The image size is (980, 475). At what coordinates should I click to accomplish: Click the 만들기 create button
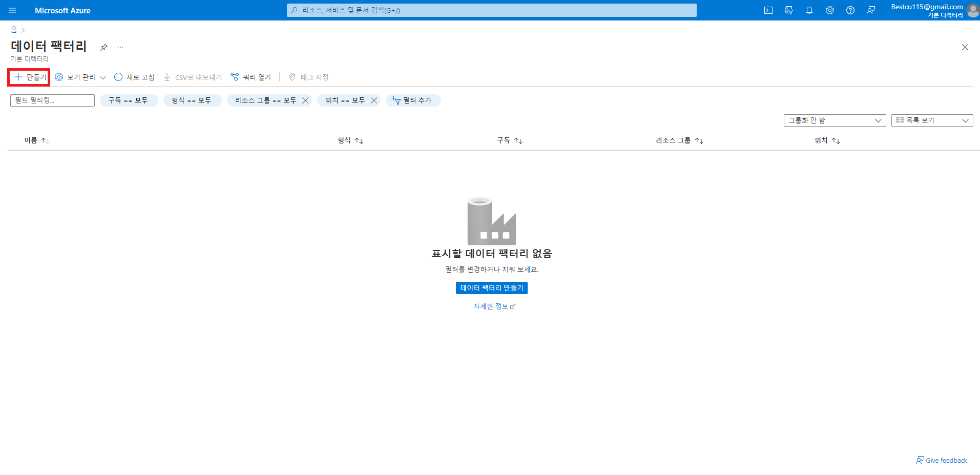coord(29,77)
